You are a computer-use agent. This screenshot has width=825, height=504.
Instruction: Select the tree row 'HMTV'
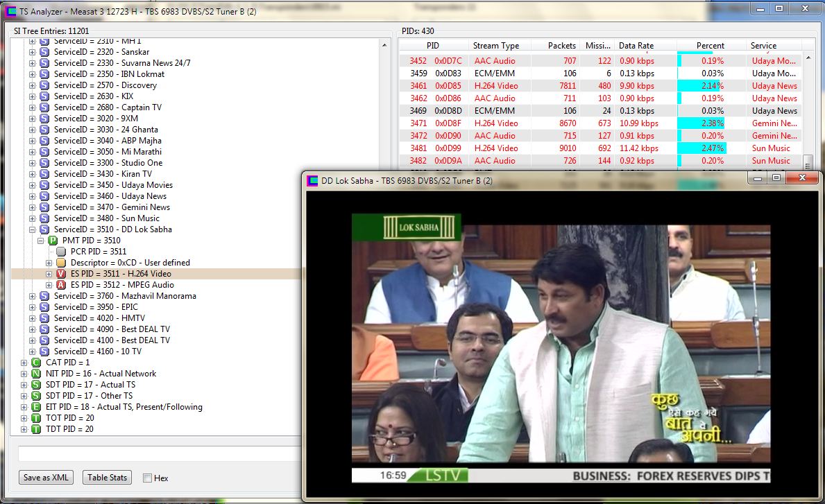pyautogui.click(x=99, y=318)
